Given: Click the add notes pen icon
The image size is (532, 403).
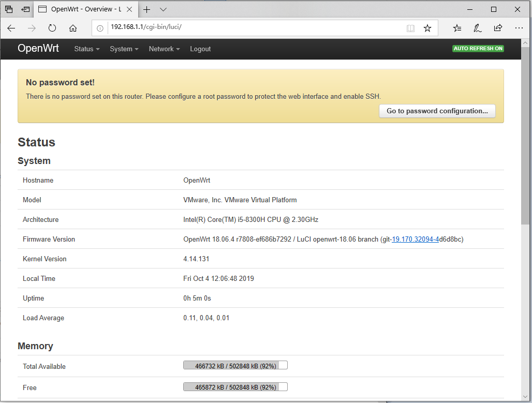Looking at the screenshot, I should (477, 28).
